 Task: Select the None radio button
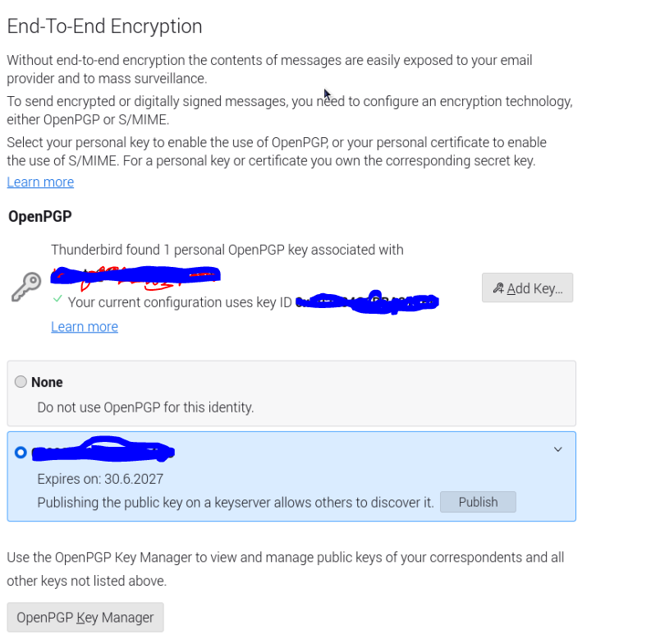pos(21,382)
